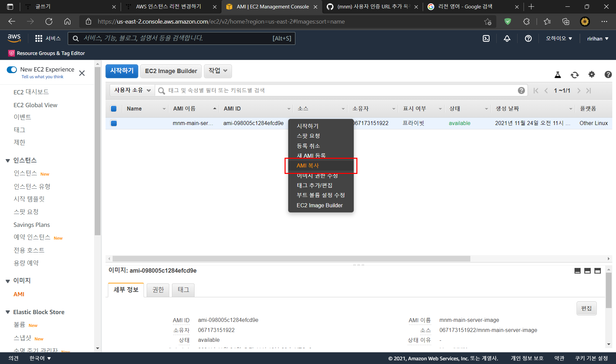Open the 오하이오 region selector

[x=559, y=38]
